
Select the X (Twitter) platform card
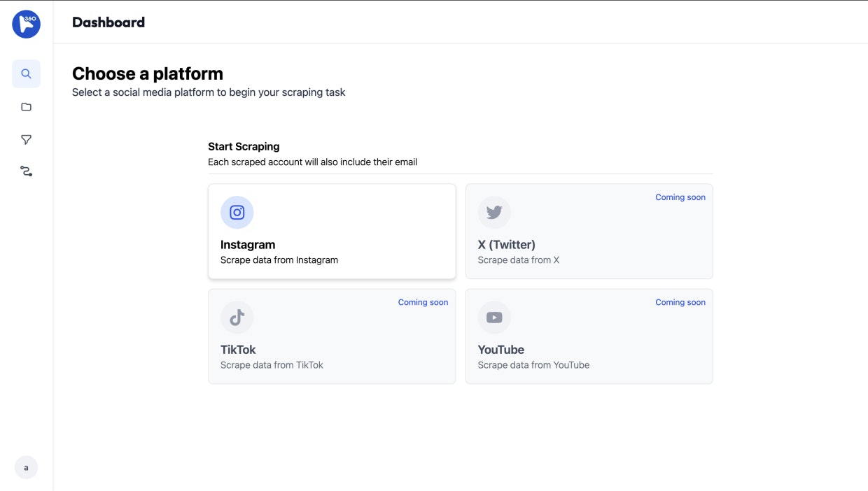pos(589,232)
